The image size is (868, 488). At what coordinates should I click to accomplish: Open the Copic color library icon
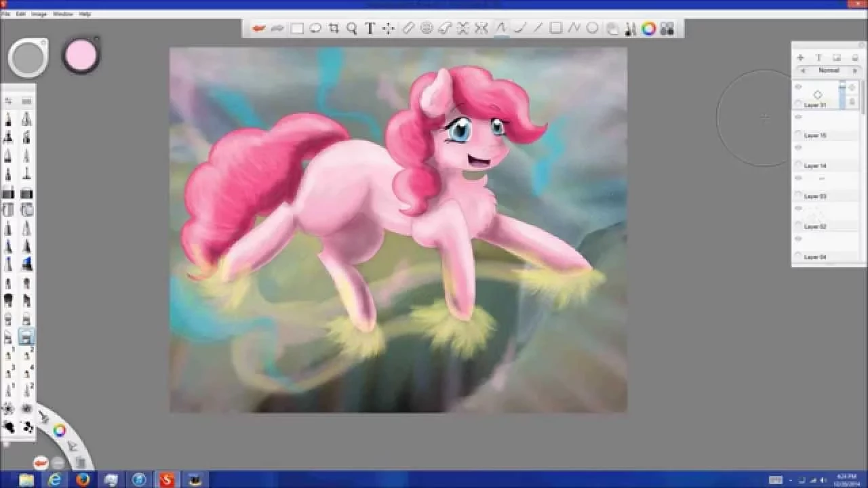tap(667, 28)
